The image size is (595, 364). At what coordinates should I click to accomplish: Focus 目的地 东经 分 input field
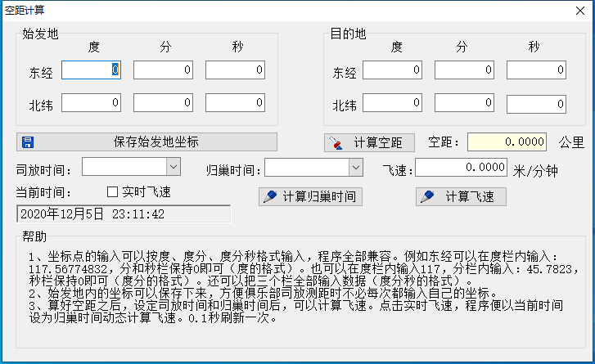pos(465,70)
